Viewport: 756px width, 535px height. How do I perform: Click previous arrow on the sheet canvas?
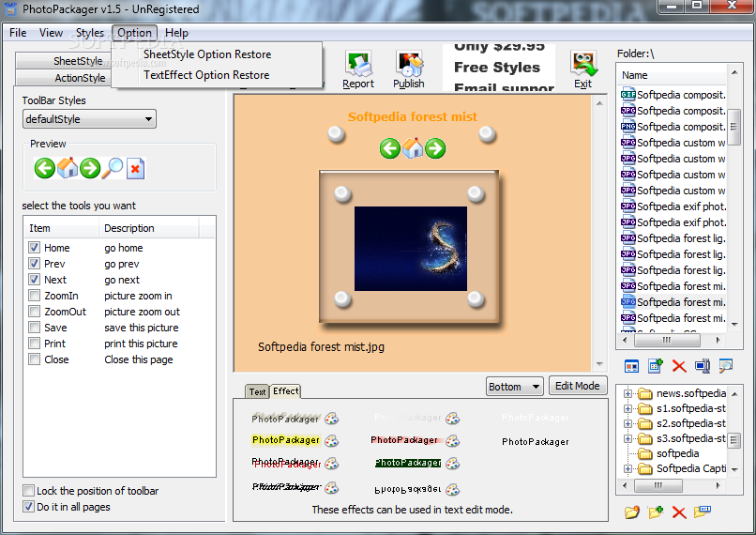(390, 148)
